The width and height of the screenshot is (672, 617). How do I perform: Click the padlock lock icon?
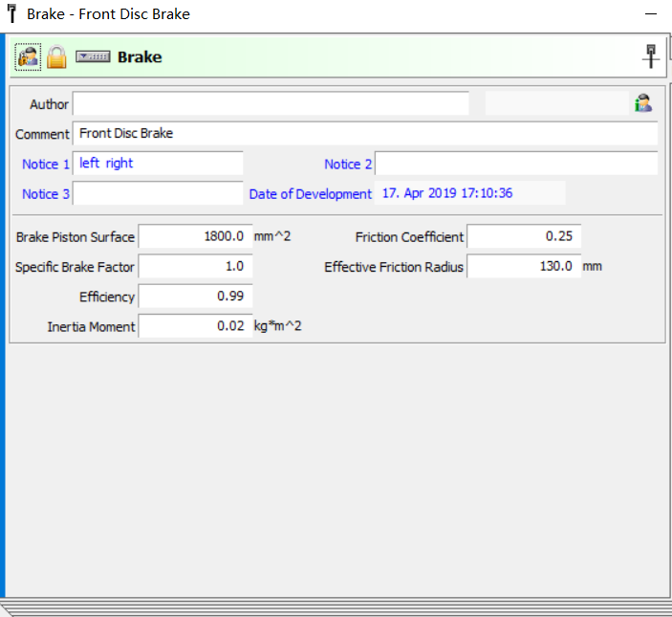pyautogui.click(x=56, y=57)
